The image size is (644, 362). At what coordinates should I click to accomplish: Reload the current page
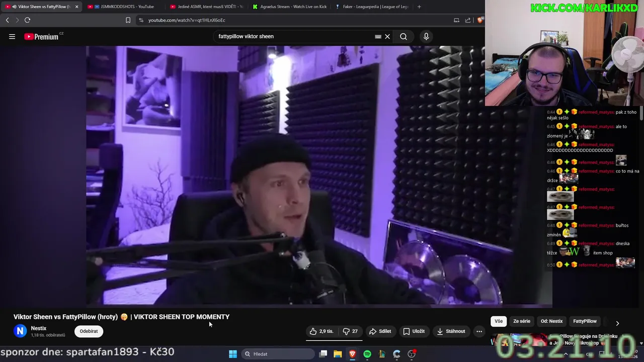[28, 20]
